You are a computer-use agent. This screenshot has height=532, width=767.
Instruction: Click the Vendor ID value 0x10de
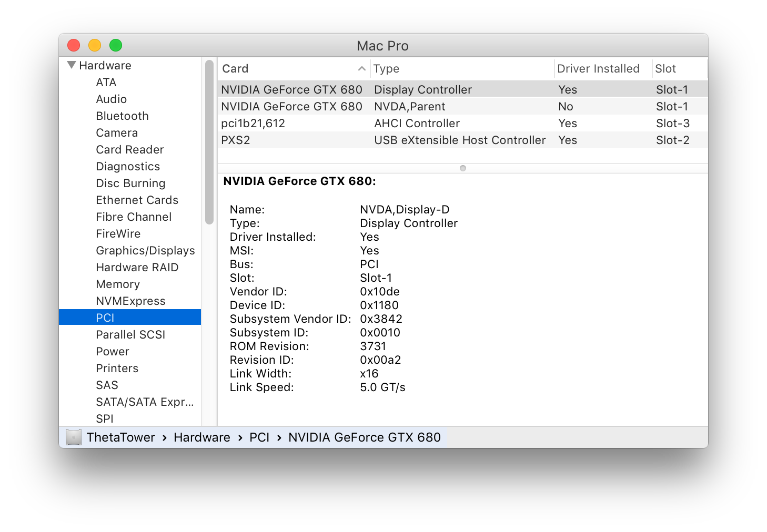tap(380, 291)
